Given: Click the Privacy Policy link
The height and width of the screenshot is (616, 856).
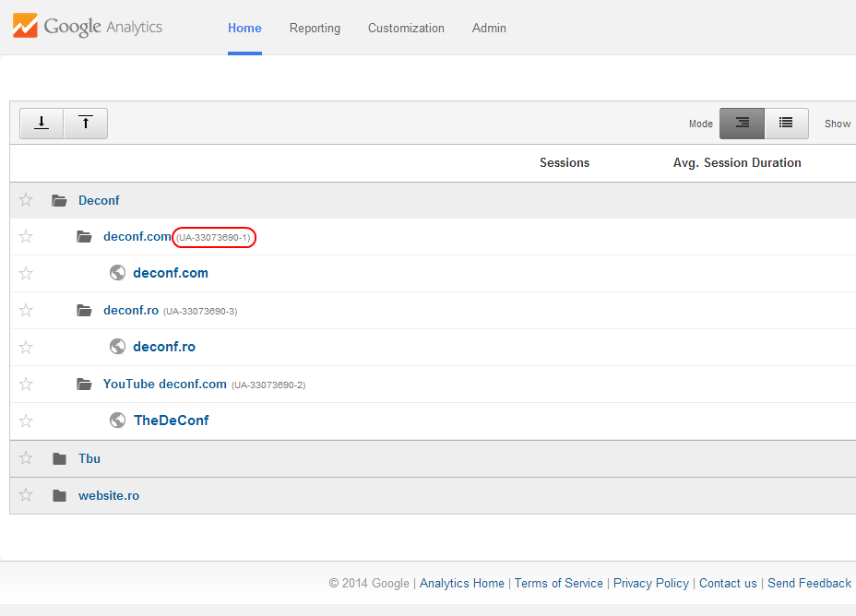Looking at the screenshot, I should (650, 583).
